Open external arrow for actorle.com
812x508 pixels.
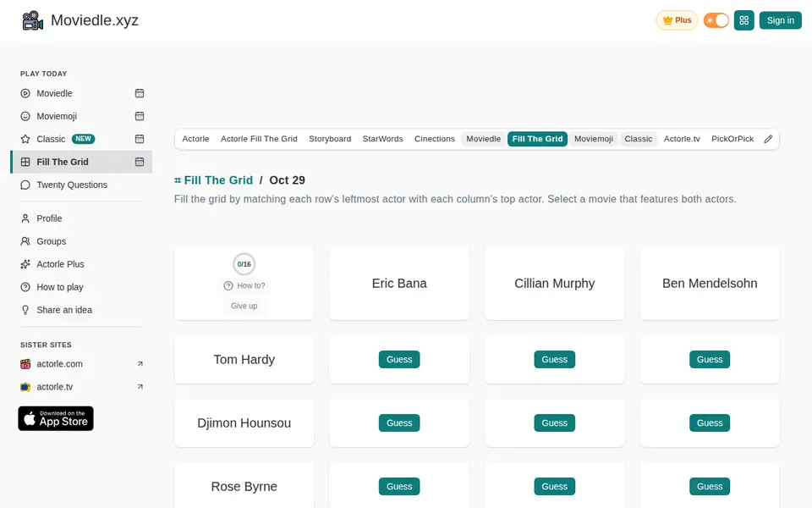tap(140, 364)
